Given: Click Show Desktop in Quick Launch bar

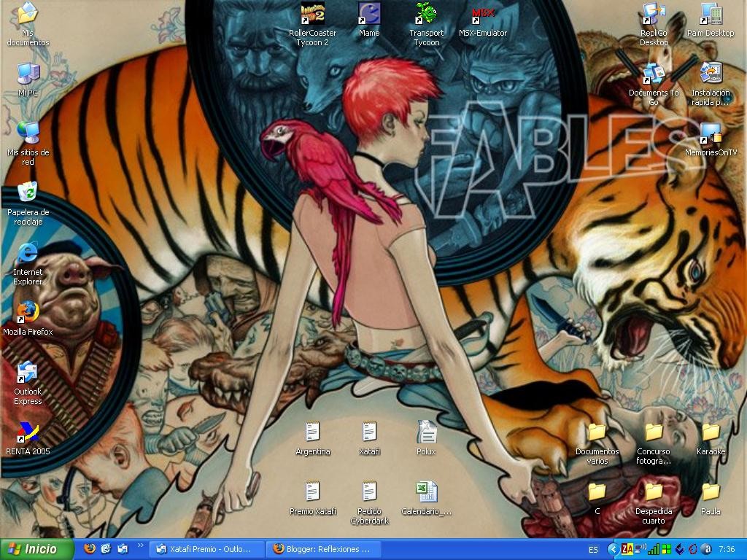Looking at the screenshot, I should click(106, 549).
